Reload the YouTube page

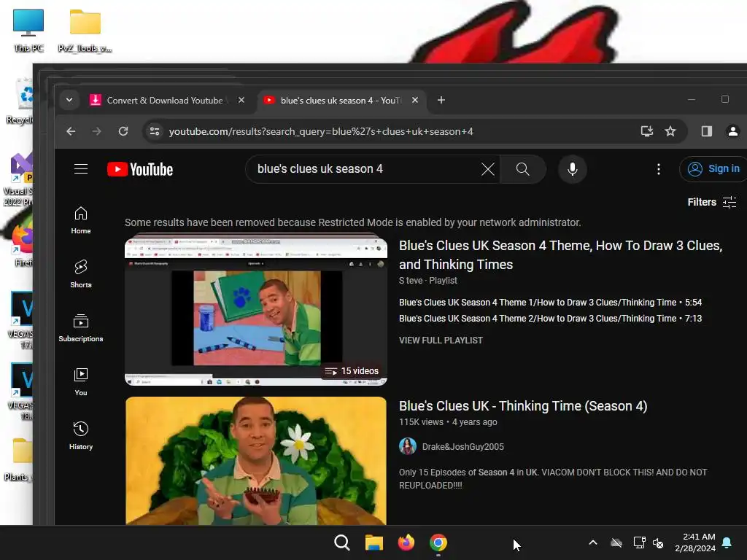pyautogui.click(x=123, y=131)
